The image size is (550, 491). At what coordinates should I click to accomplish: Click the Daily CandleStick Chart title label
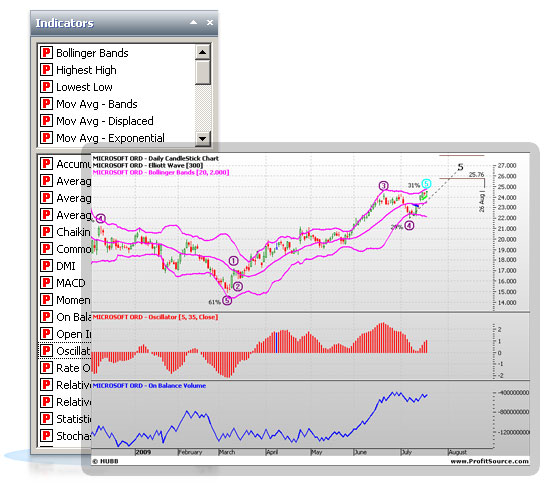click(155, 158)
